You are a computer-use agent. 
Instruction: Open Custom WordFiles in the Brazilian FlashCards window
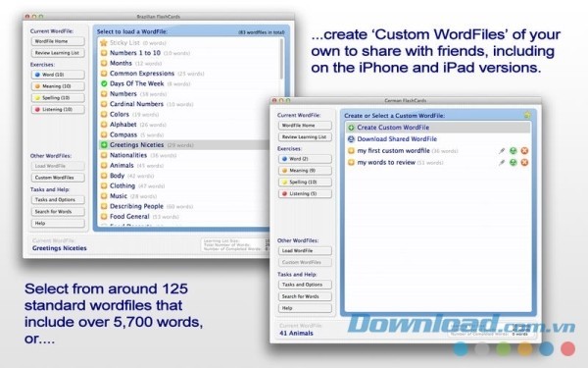click(58, 178)
